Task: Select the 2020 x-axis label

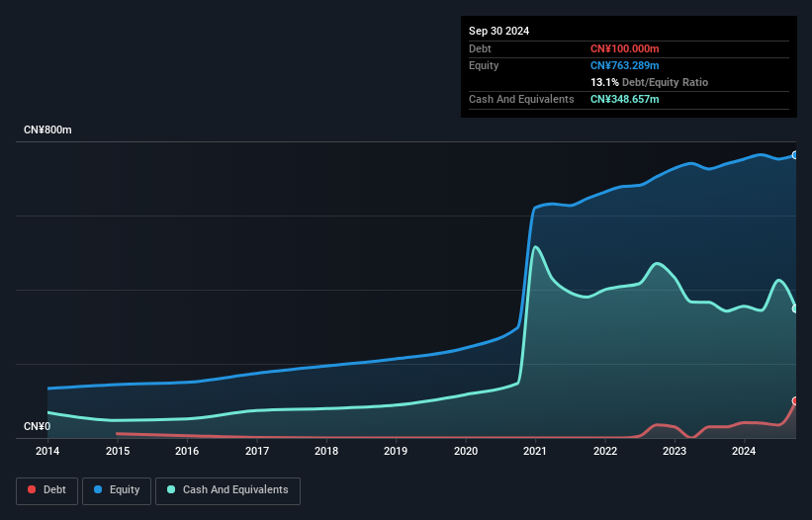Action: [x=466, y=451]
